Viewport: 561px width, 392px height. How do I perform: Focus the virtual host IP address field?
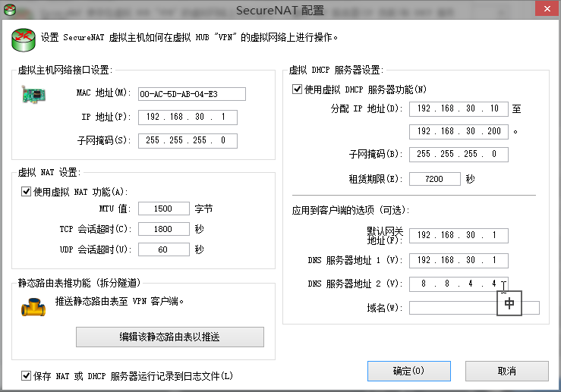tap(188, 118)
